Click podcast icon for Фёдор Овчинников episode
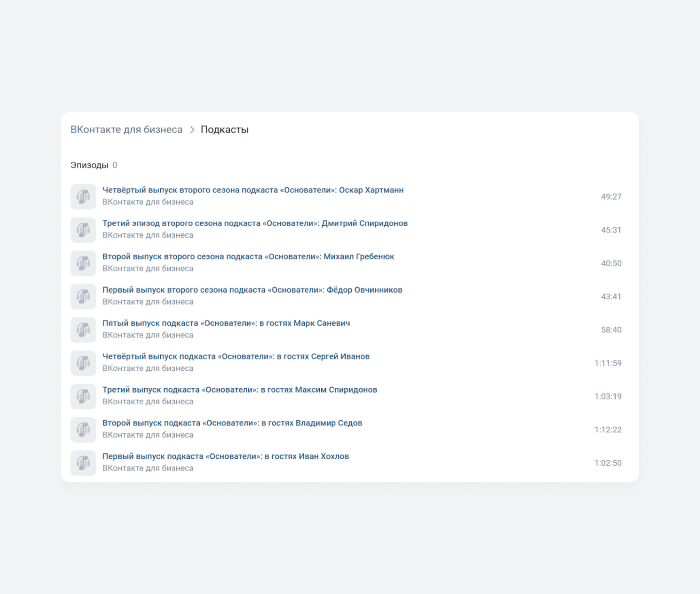The image size is (700, 594). click(83, 296)
